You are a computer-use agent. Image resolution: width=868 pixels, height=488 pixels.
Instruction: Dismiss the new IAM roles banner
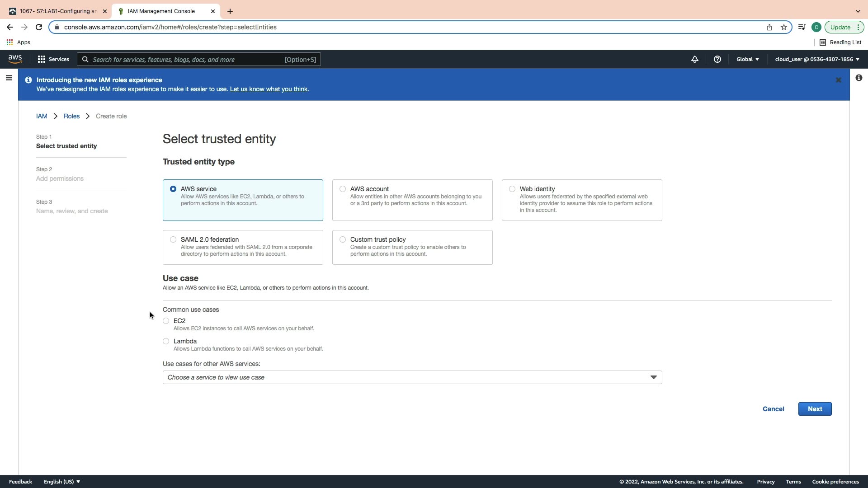click(838, 80)
